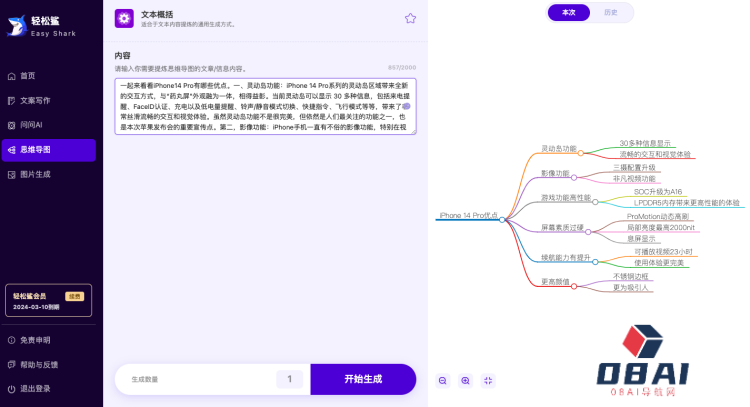The image size is (750, 407).
Task: Click the Easy Shark logo icon
Action: 17,25
